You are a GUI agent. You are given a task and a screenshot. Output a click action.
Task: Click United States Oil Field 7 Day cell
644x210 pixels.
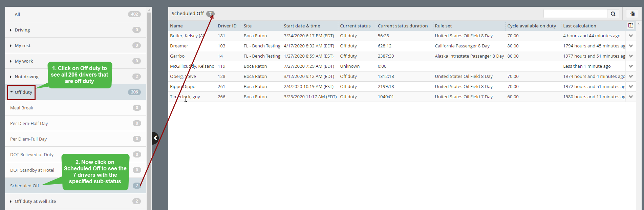(464, 97)
